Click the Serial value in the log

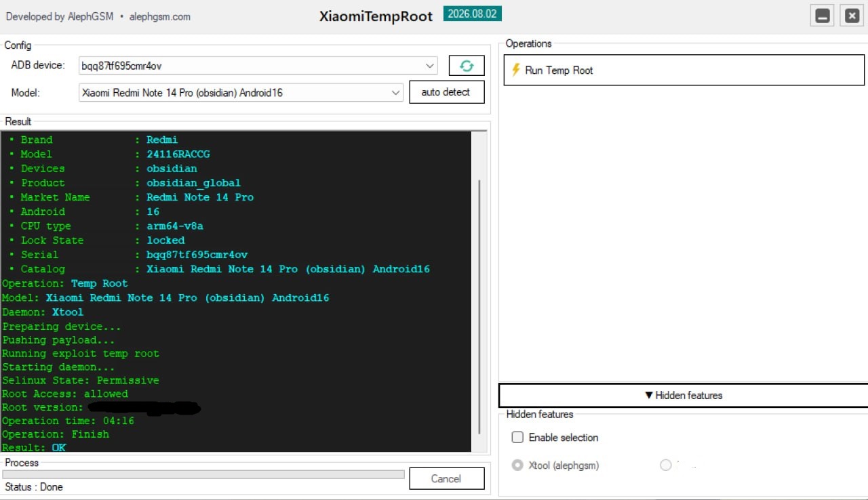pyautogui.click(x=197, y=255)
